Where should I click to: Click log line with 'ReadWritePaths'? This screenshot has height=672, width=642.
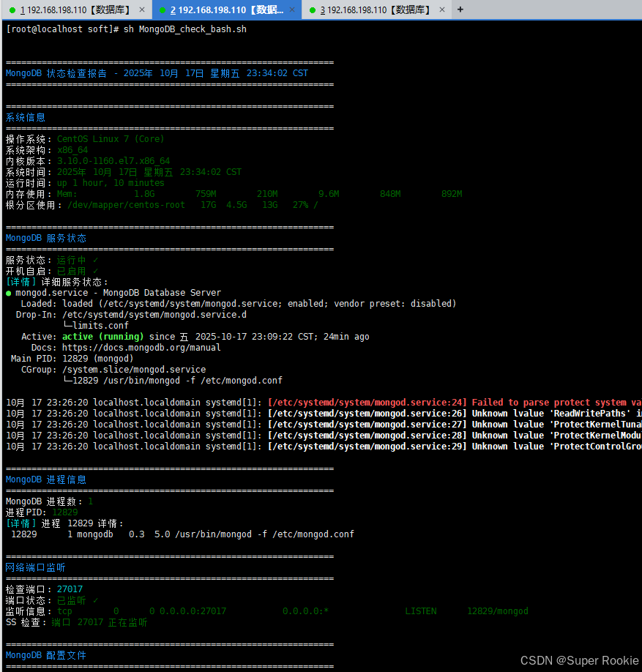click(x=324, y=414)
